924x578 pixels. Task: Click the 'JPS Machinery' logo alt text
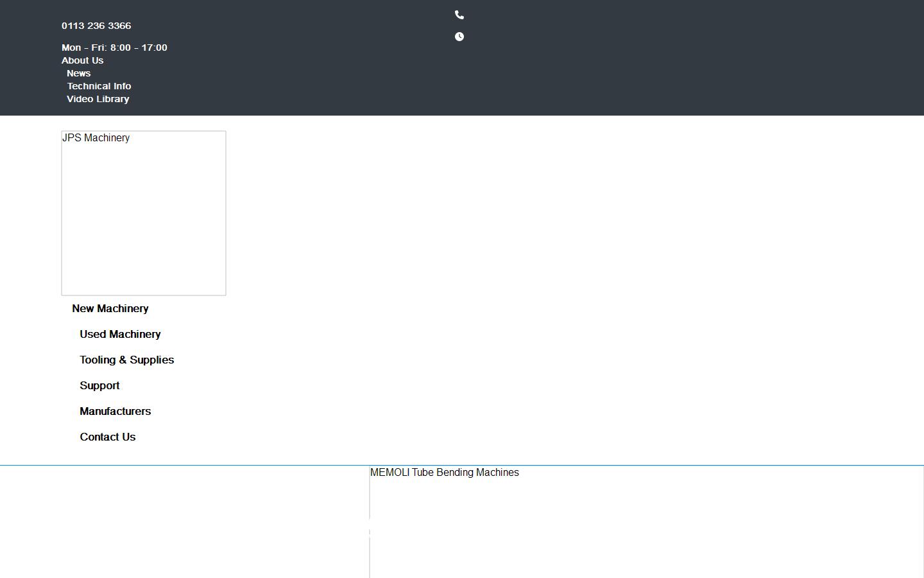[96, 138]
